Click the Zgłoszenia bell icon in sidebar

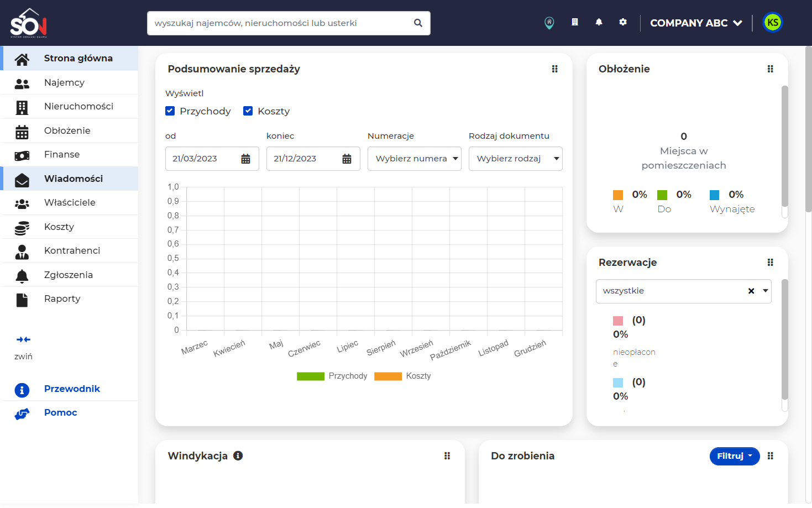coord(22,276)
